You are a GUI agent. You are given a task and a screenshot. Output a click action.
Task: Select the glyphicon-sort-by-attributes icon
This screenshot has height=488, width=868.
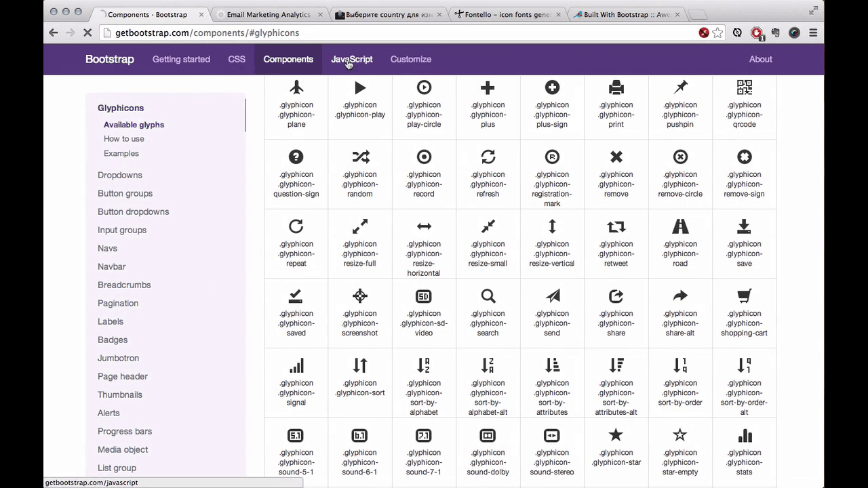pyautogui.click(x=552, y=366)
